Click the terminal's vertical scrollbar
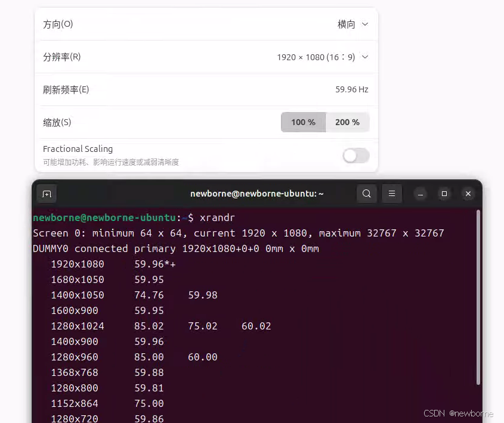The image size is (504, 423). (x=478, y=298)
